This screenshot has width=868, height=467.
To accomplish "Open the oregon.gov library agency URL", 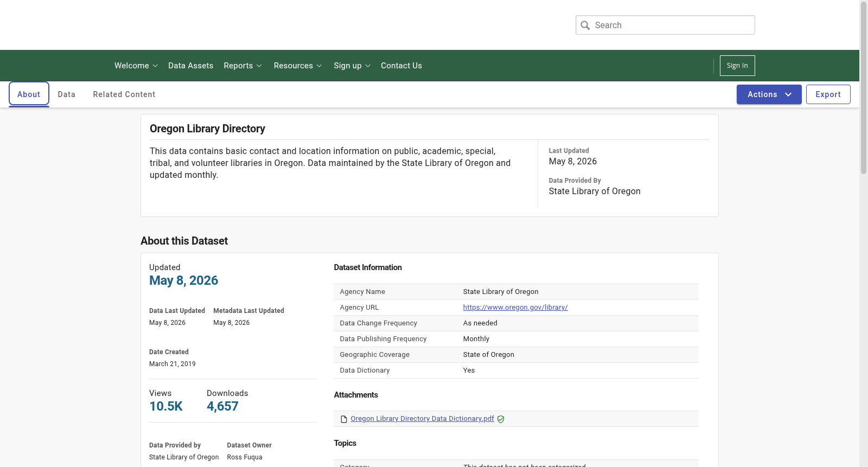I will click(515, 308).
